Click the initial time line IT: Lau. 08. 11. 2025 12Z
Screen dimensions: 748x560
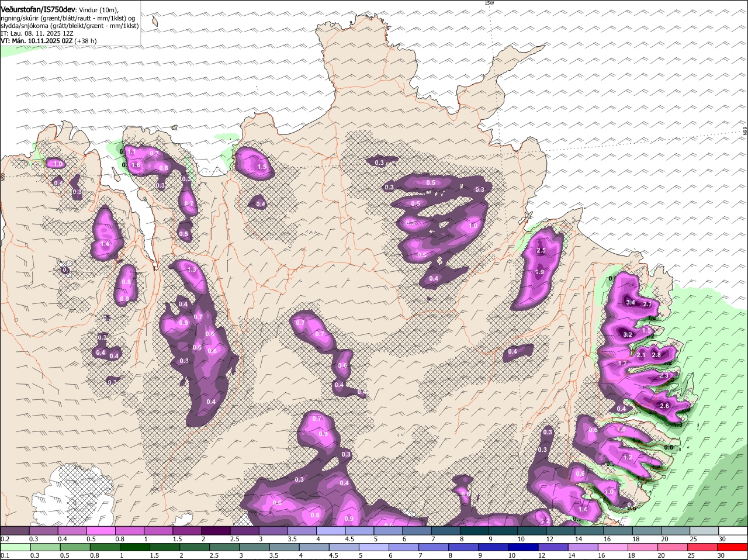pyautogui.click(x=37, y=33)
